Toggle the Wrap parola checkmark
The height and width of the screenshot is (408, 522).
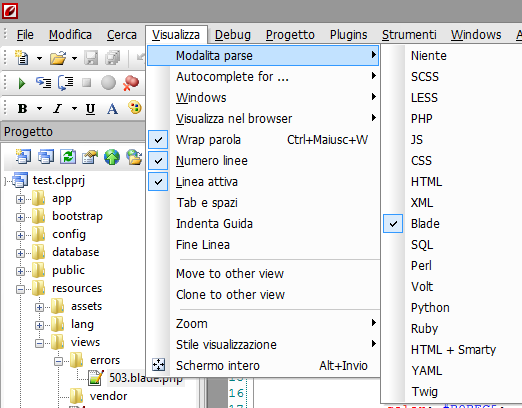point(158,140)
